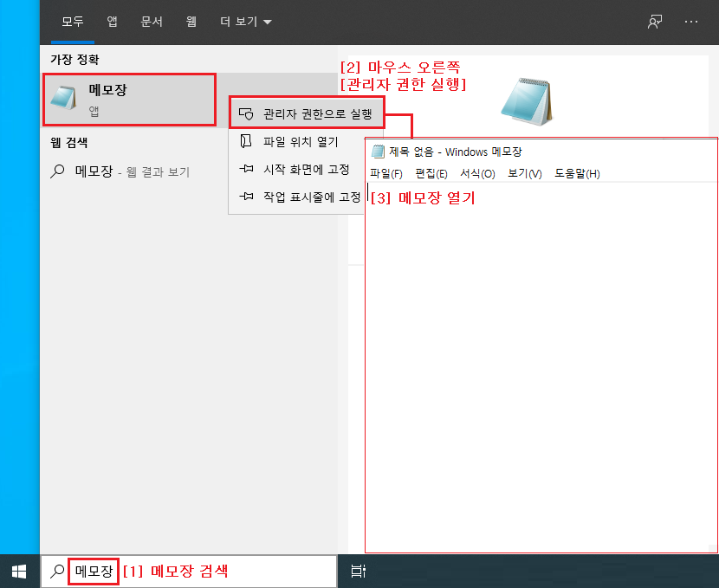Screen dimensions: 719x588
Task: Switch to the 문서 search tab
Action: [152, 22]
